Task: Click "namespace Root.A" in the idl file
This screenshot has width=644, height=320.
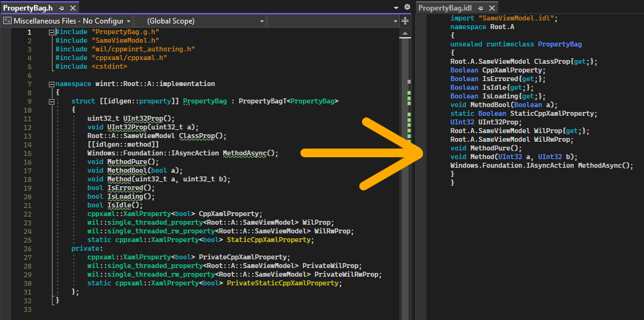Action: coord(483,27)
